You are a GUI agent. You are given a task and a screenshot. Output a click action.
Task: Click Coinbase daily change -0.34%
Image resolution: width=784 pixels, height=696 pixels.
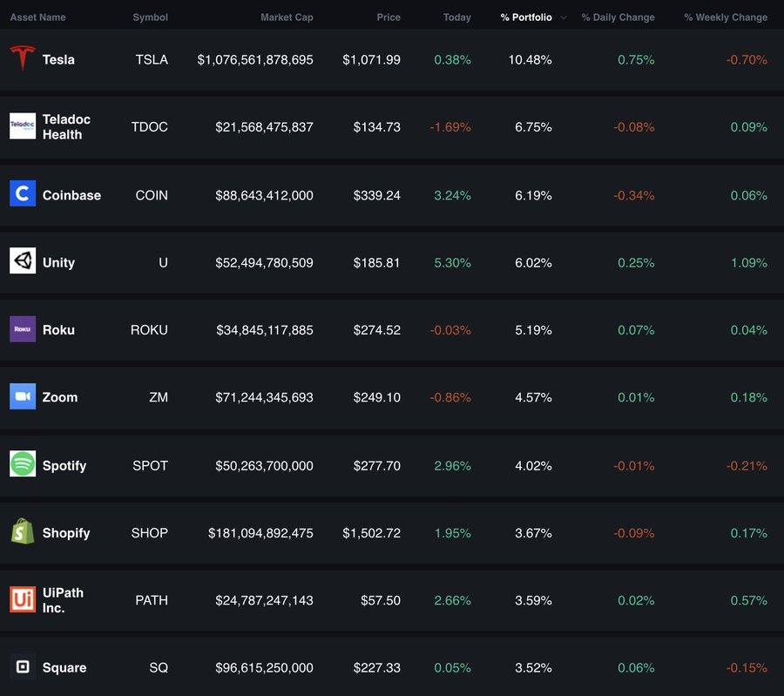tap(634, 195)
